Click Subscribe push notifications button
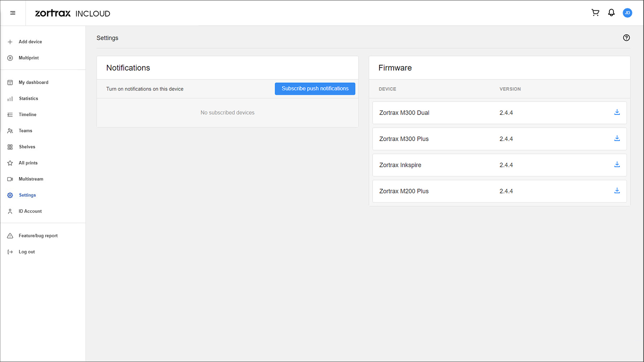This screenshot has width=644, height=362. coord(315,89)
